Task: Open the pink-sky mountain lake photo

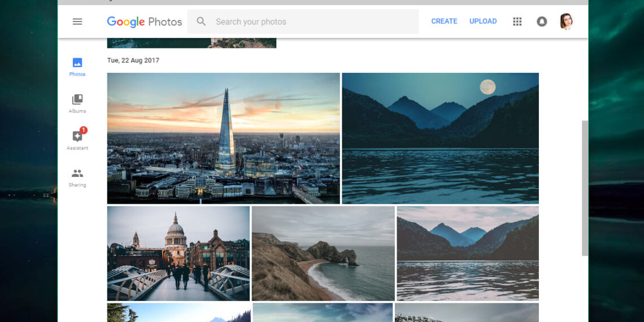Action: [467, 253]
